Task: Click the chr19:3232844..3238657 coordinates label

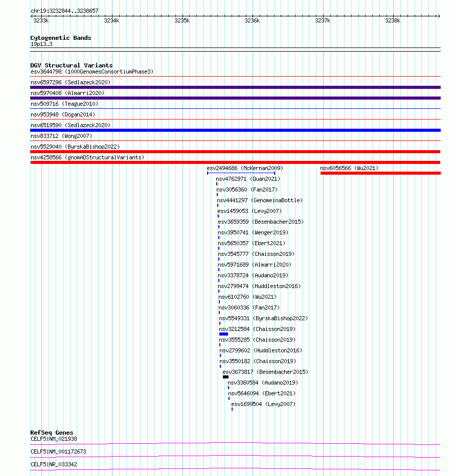Action: coord(64,11)
